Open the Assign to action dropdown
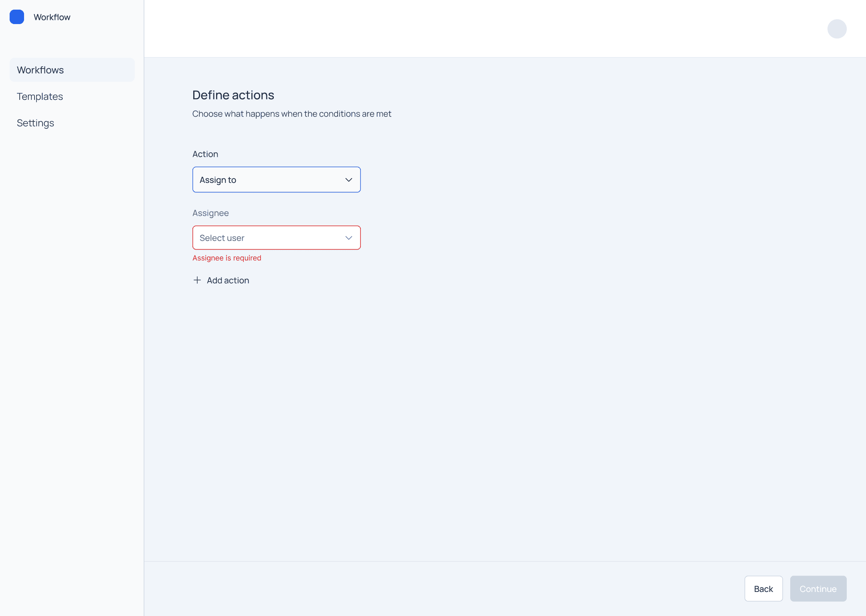 276,180
